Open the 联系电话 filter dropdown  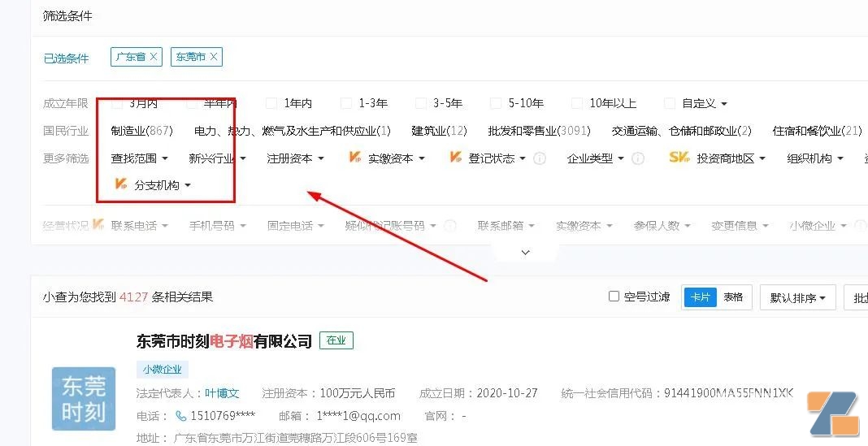pyautogui.click(x=140, y=226)
